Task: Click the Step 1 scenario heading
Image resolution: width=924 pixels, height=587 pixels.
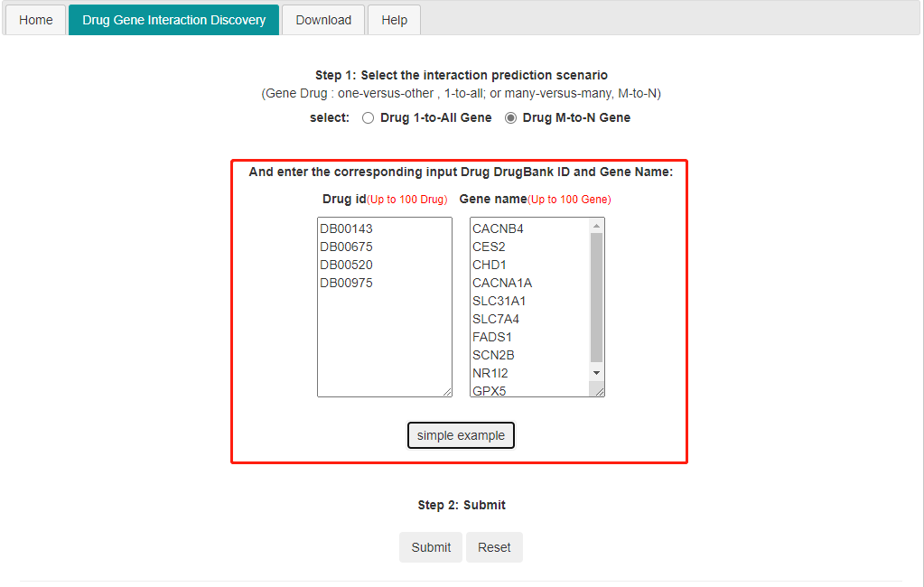Action: 462,76
